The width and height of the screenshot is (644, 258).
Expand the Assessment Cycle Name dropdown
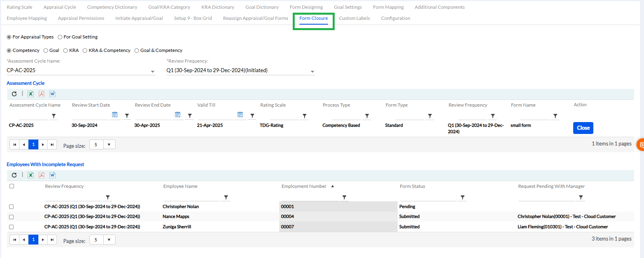click(x=153, y=71)
